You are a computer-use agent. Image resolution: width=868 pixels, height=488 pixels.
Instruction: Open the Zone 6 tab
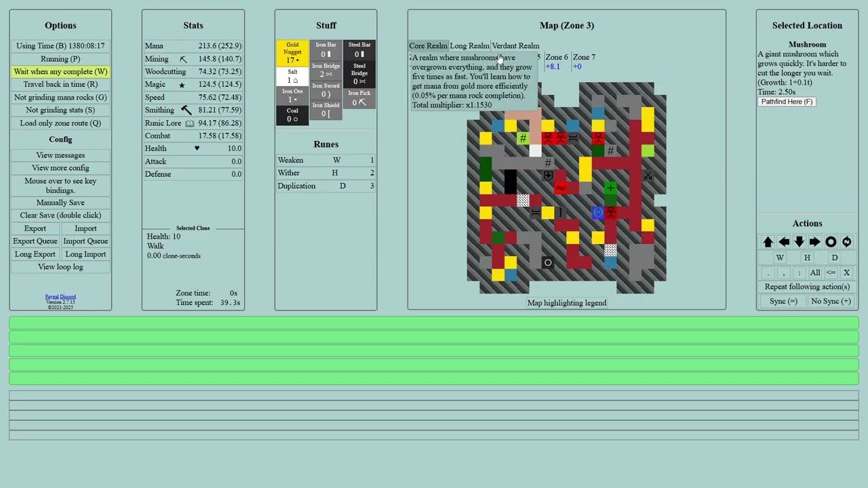click(557, 62)
